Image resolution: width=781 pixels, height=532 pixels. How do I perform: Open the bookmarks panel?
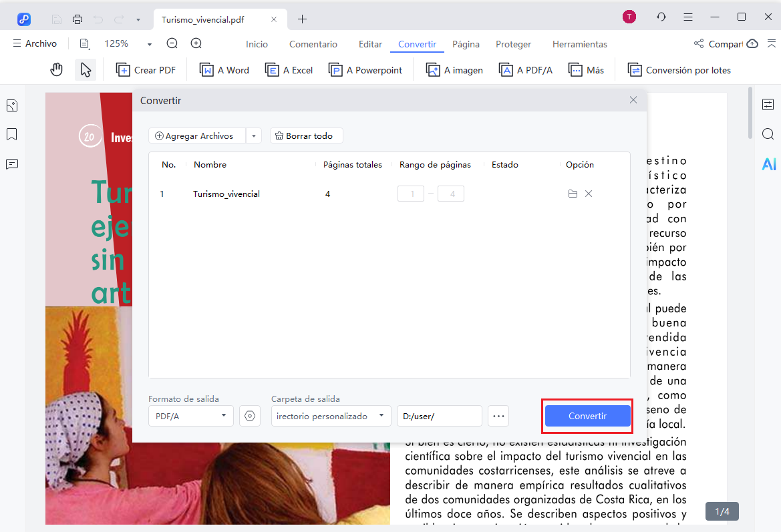(11, 134)
